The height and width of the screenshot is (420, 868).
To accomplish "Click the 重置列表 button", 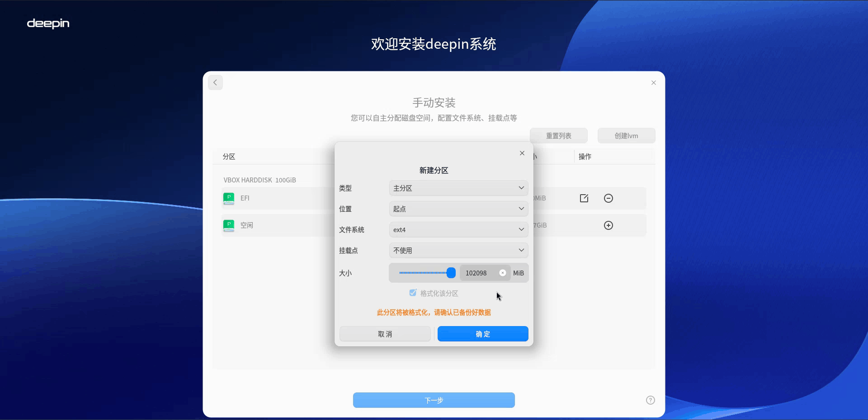I will pos(559,135).
